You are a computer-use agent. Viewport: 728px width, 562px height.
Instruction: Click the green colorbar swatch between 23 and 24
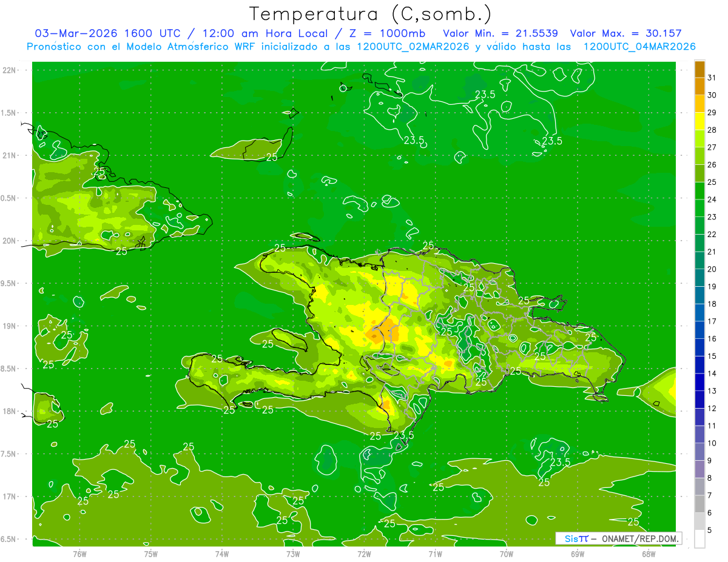pyautogui.click(x=699, y=208)
